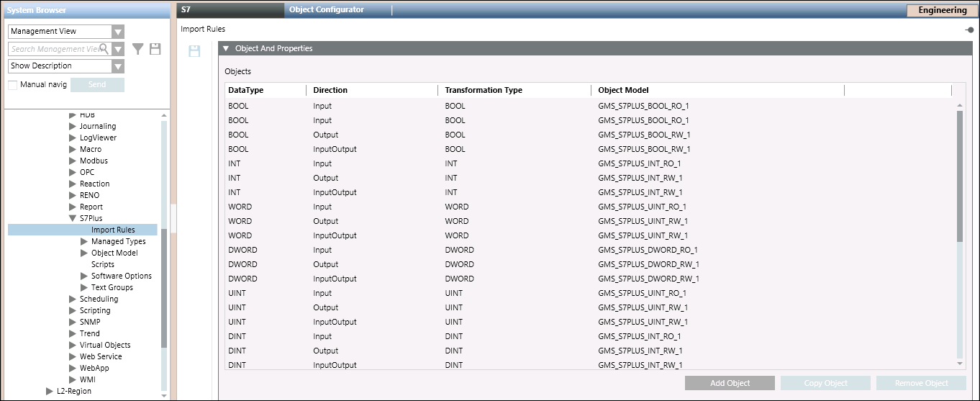Open the Show Description dropdown
Screen dimensions: 980x401
[x=118, y=66]
